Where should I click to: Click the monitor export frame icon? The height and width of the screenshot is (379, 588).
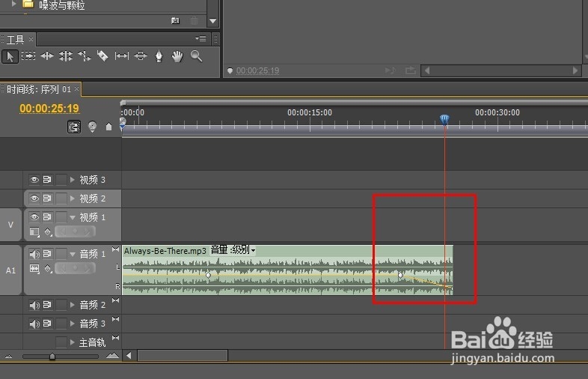[411, 70]
